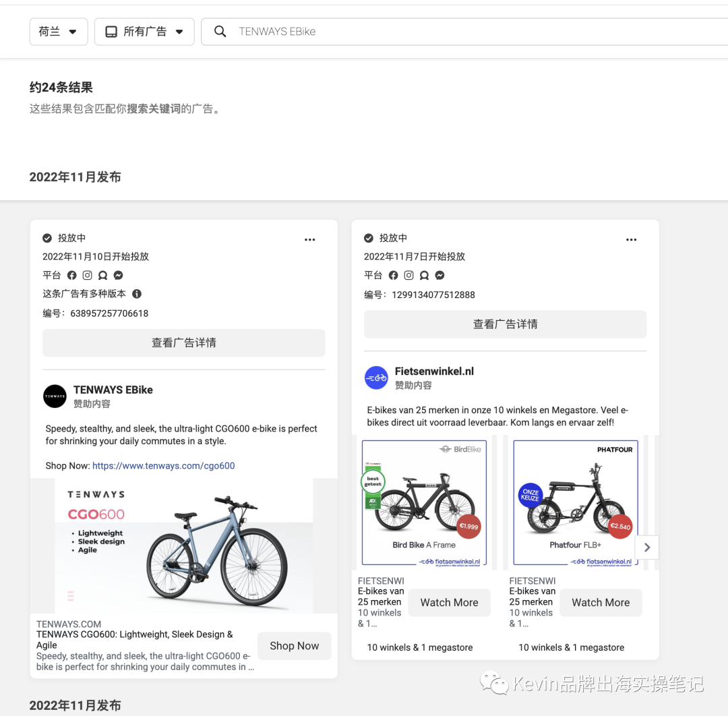The image size is (728, 716).
Task: Click the 投放中 status checkmark on Fietsenwinkel ad
Action: point(369,238)
